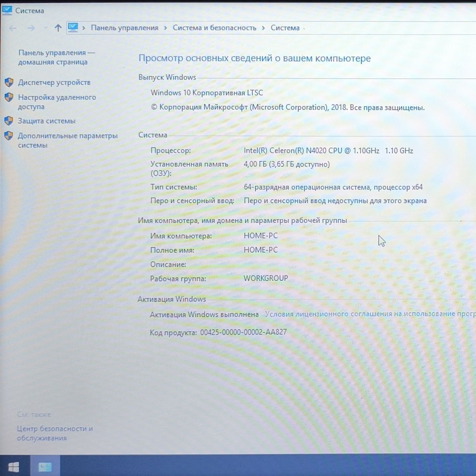Screen dimensions: 476x476
Task: Click the См. также label
Action: point(34,414)
